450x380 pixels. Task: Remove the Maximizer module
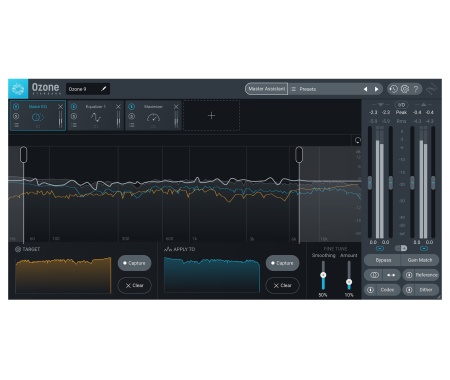[x=176, y=107]
